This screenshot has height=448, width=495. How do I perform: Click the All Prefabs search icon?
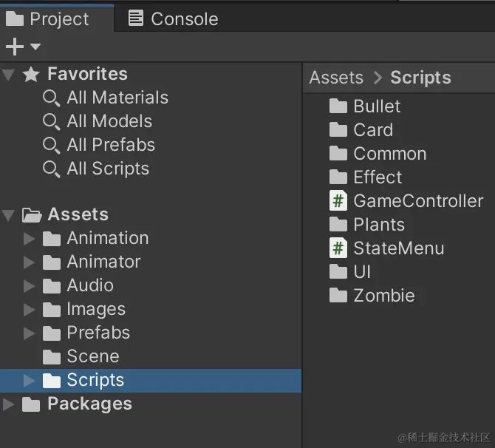52,145
